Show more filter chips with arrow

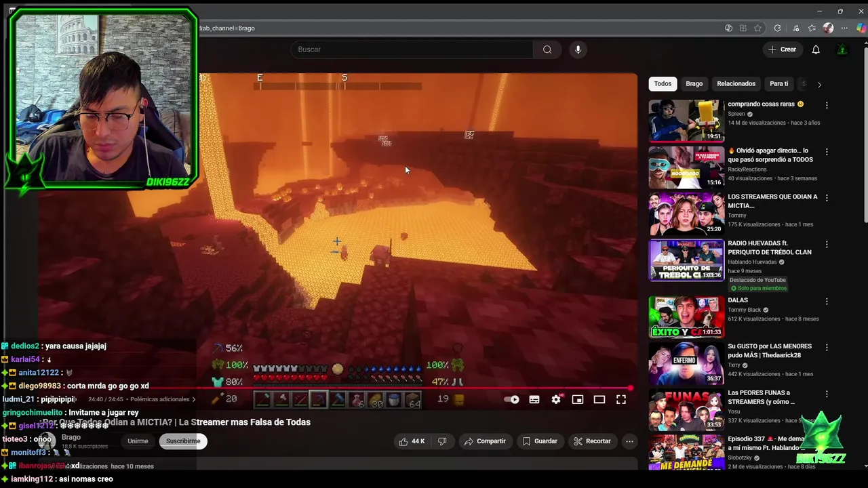click(x=819, y=85)
